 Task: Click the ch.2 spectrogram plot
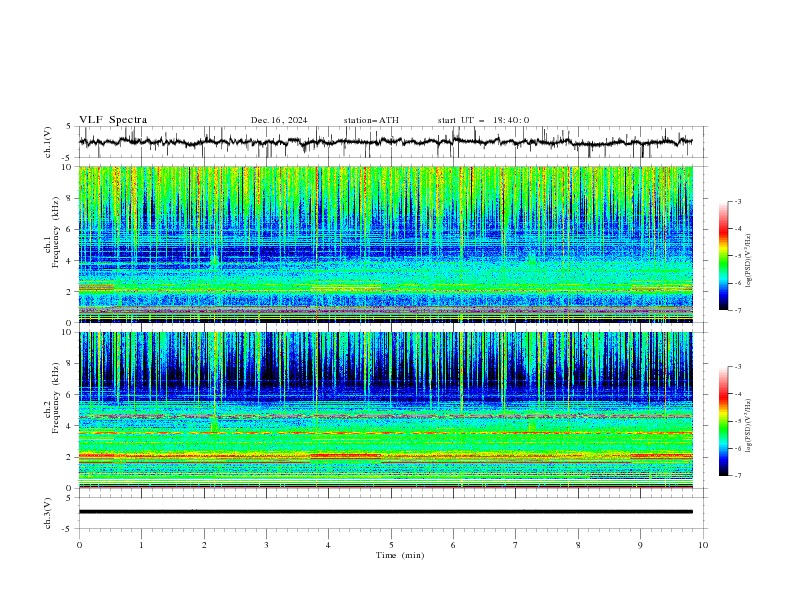[x=386, y=410]
